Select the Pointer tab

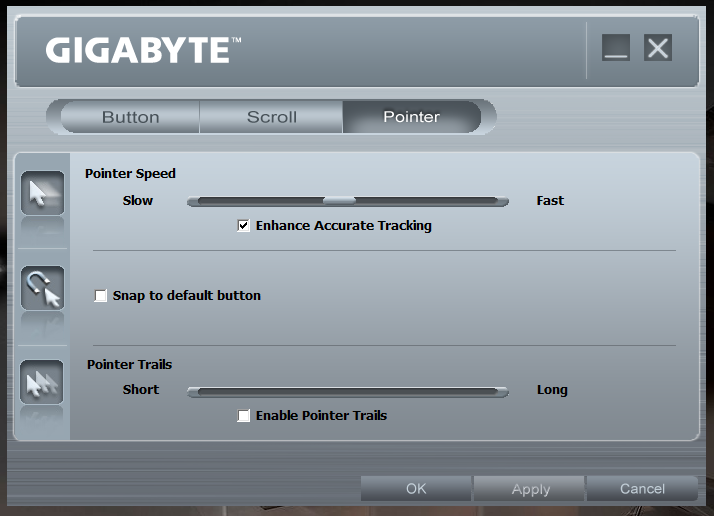click(x=412, y=117)
